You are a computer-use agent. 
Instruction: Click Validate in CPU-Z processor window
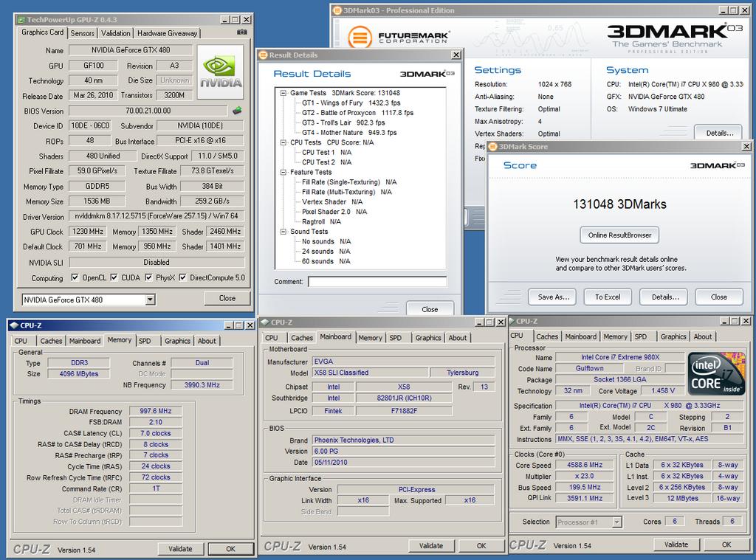(x=676, y=544)
